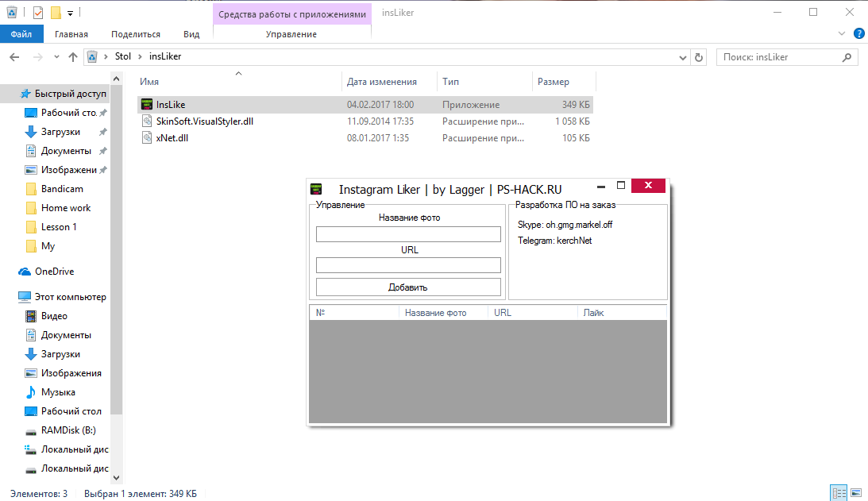The height and width of the screenshot is (501, 868).
Task: Refresh the insLiker folder view
Action: 699,57
